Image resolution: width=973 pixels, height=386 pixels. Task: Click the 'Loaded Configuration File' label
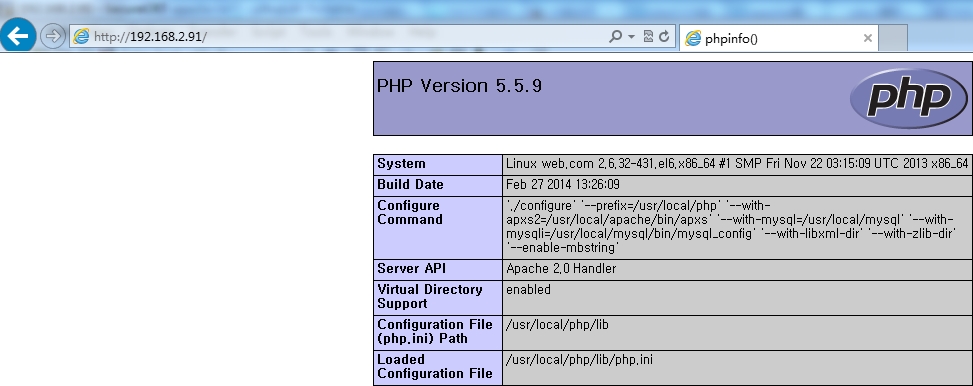pos(435,366)
